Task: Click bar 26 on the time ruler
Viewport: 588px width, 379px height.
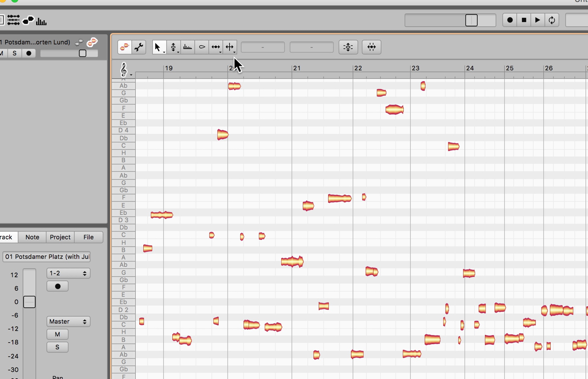Action: [549, 68]
